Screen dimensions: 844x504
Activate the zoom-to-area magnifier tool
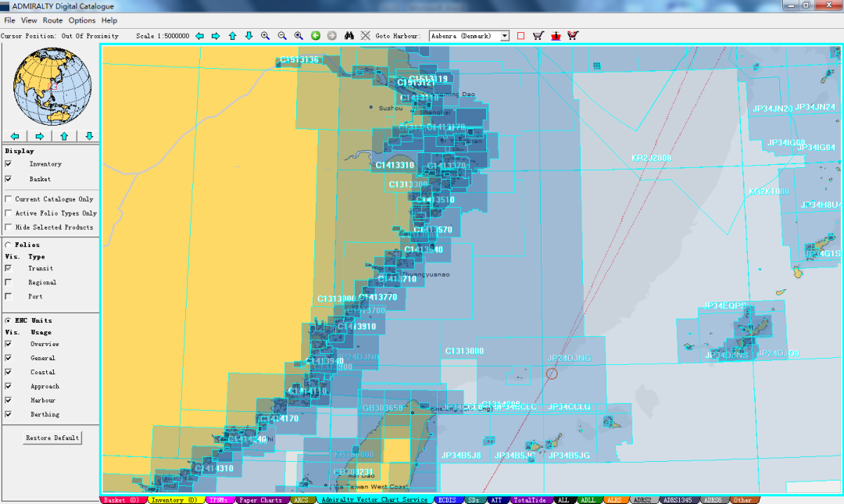coord(299,36)
